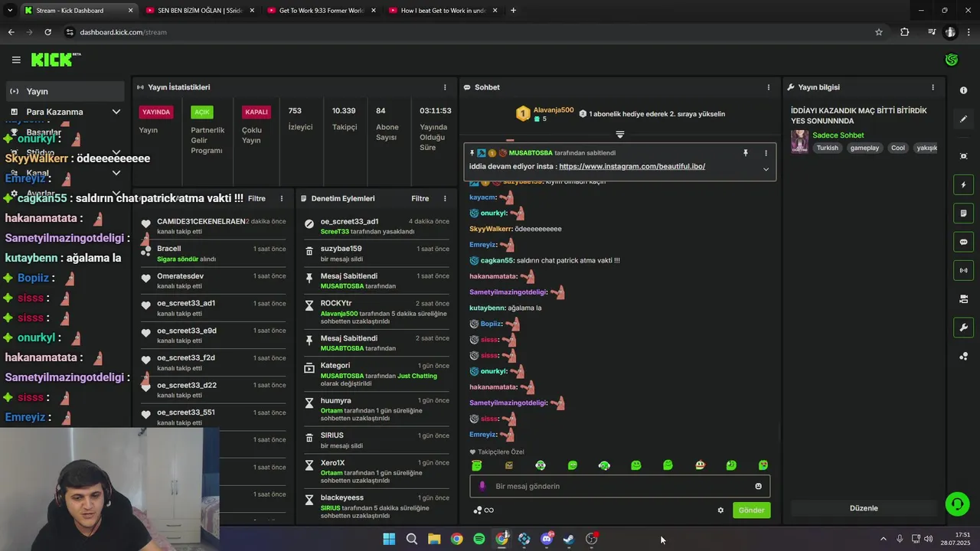Toggle the lightning activity feed panel
This screenshot has width=980, height=551.
pos(963,184)
